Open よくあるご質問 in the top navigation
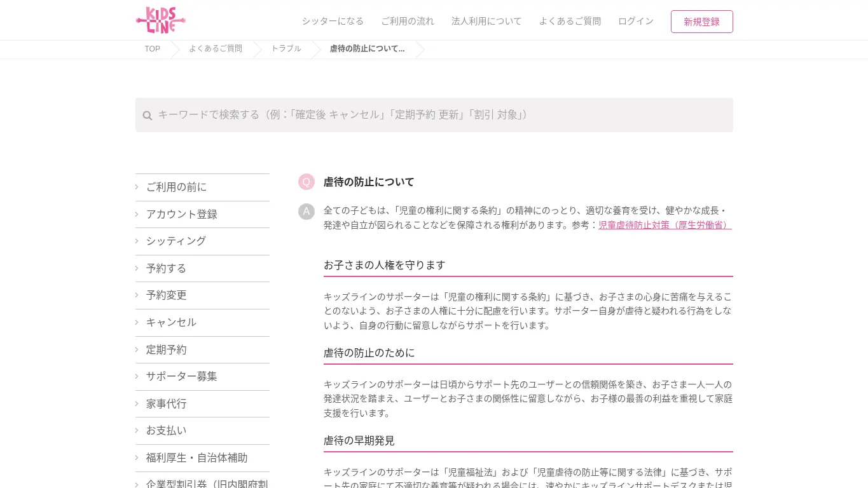The image size is (868, 488). click(570, 21)
